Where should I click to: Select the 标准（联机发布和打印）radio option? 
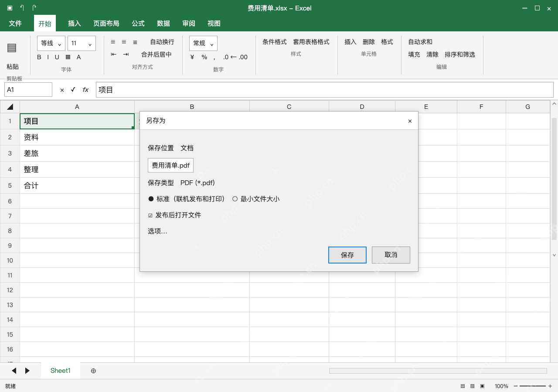click(x=186, y=199)
